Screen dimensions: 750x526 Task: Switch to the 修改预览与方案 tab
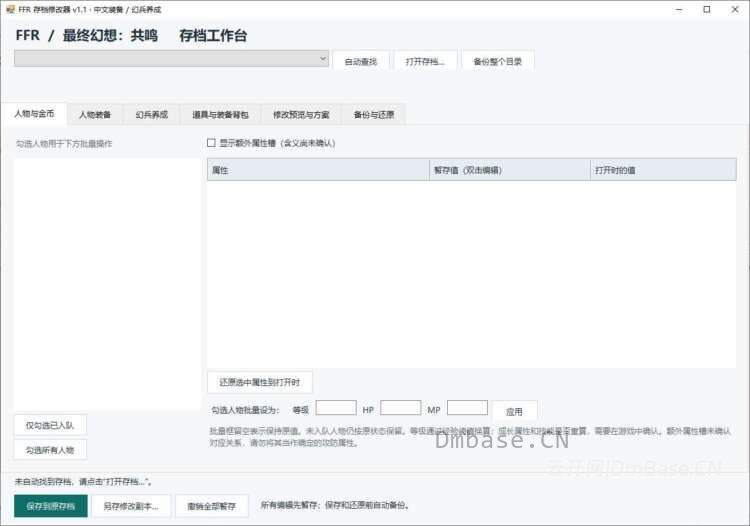[301, 114]
